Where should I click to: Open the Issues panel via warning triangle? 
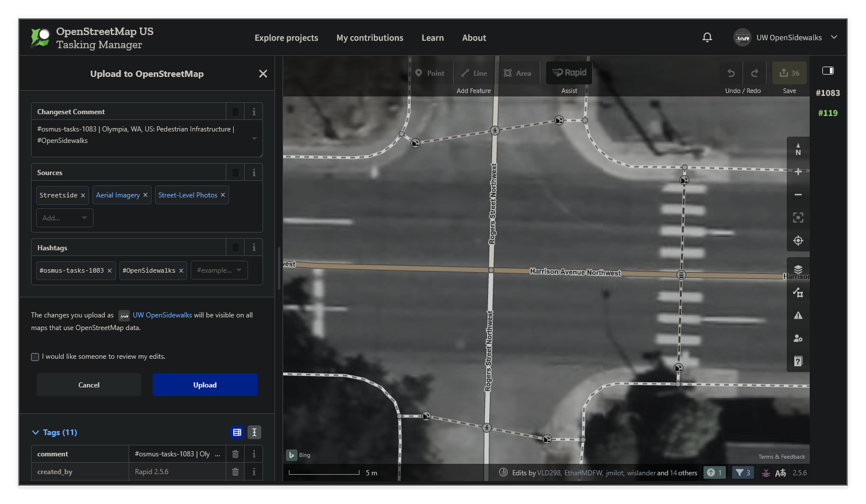click(798, 315)
